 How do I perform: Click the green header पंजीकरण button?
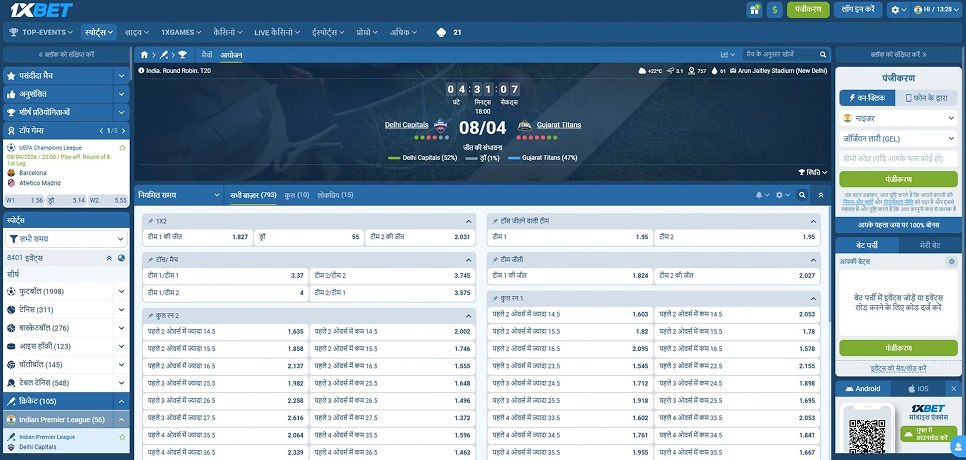click(808, 10)
